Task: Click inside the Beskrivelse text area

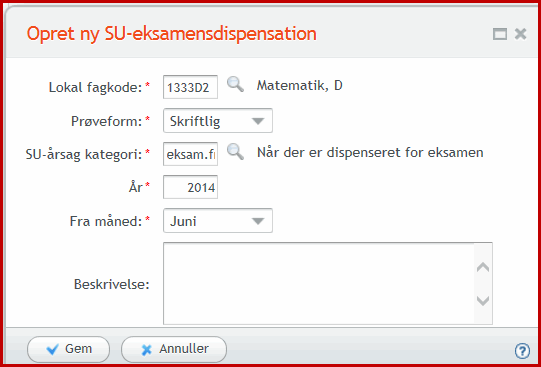Action: (x=318, y=283)
